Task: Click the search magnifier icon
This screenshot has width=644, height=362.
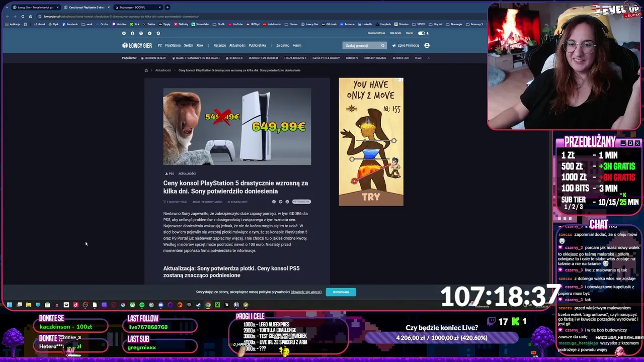Action: [382, 45]
